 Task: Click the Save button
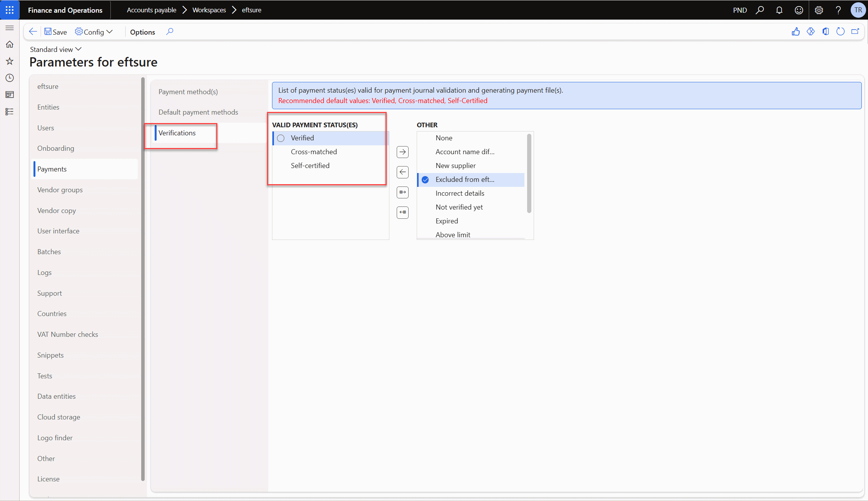(55, 32)
